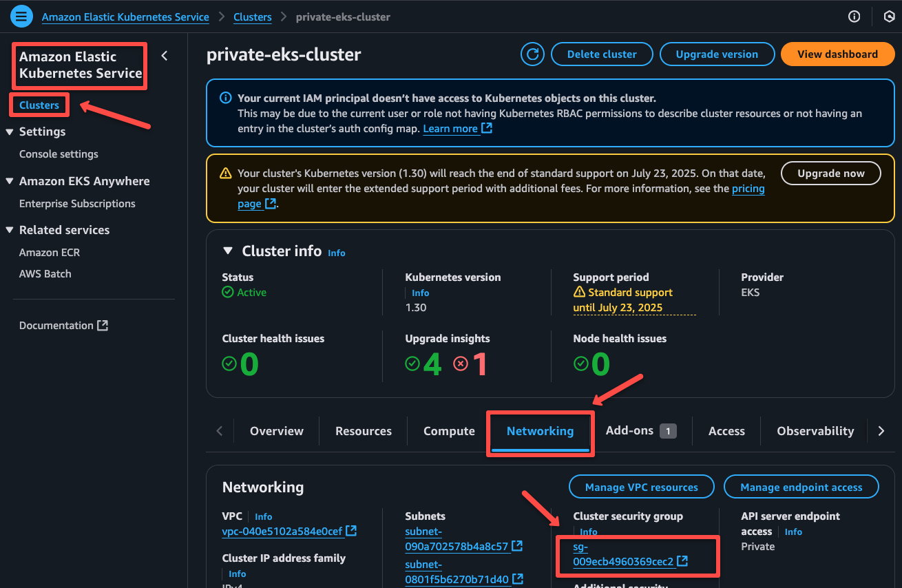Screen dimensions: 902x588
Task: Collapse the Cluster info panel
Action: pyautogui.click(x=228, y=251)
